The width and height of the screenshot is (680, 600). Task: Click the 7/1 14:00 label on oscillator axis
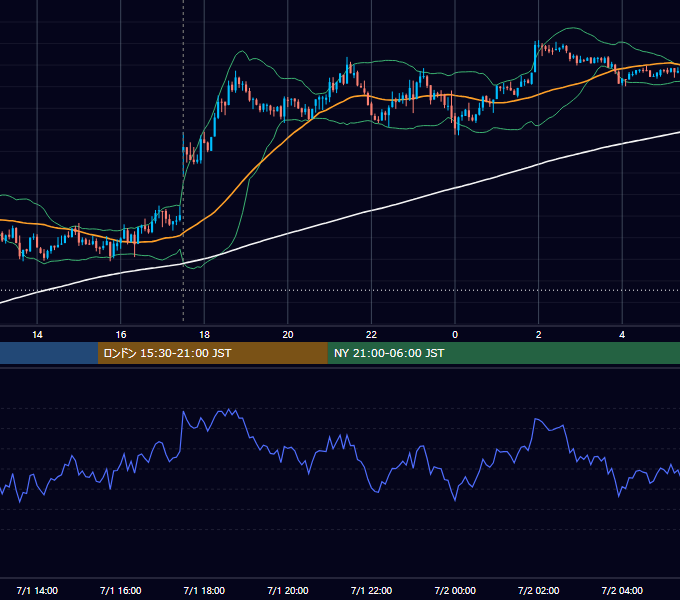[x=37, y=591]
